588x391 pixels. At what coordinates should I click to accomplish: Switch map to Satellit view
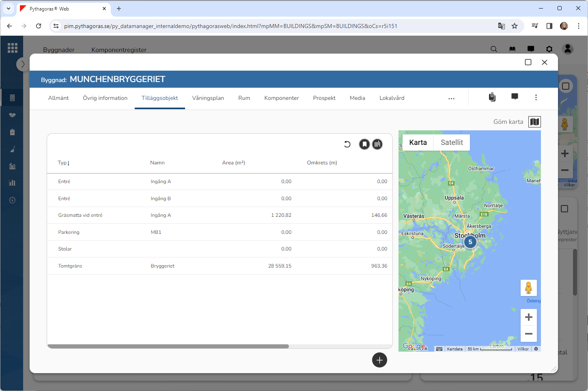(452, 143)
